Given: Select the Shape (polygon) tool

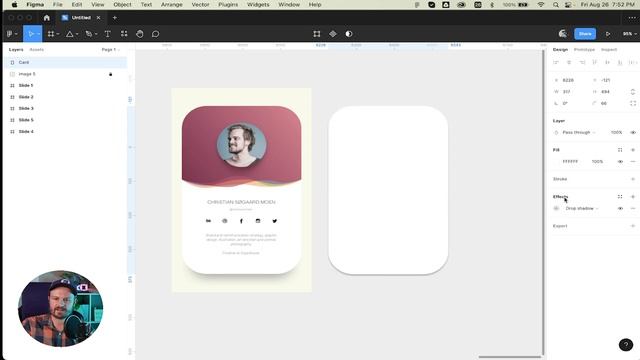Looking at the screenshot, I should (70, 34).
